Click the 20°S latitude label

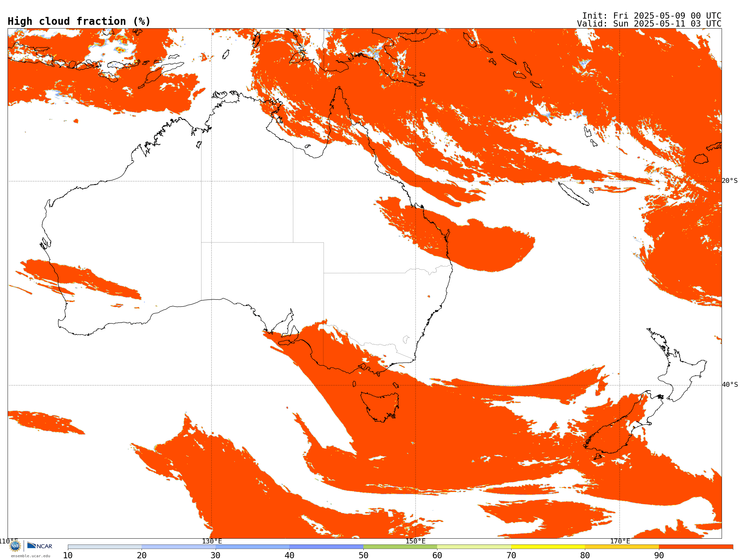click(x=730, y=181)
